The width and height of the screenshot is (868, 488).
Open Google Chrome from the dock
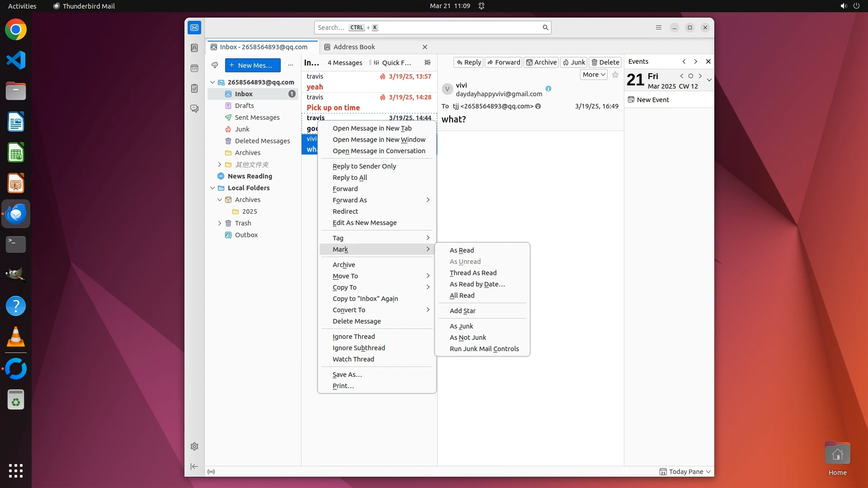click(x=16, y=30)
